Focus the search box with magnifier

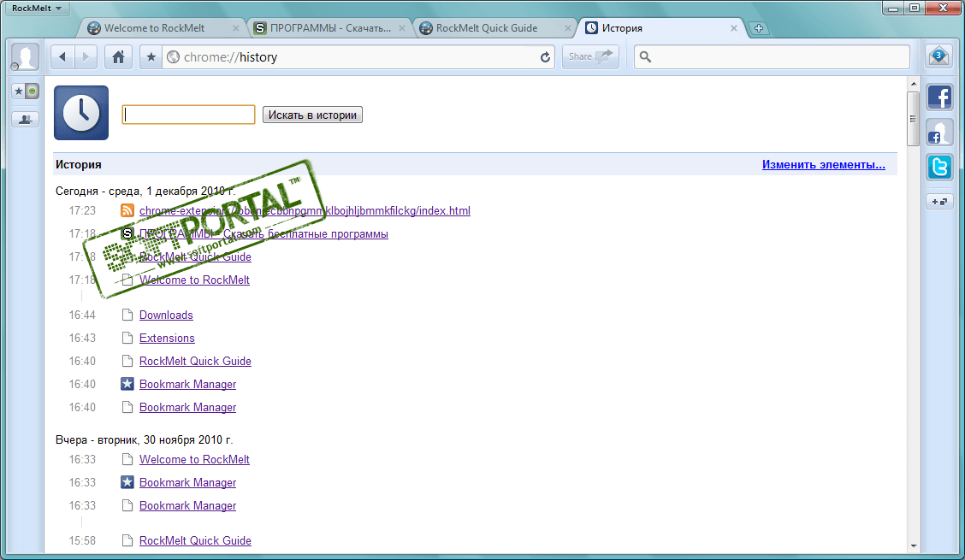(772, 56)
